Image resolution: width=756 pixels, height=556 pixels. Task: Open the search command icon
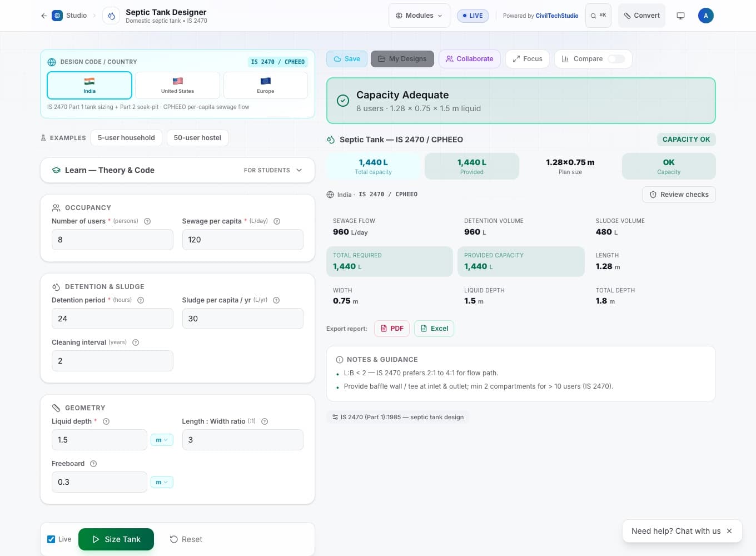[x=598, y=16]
